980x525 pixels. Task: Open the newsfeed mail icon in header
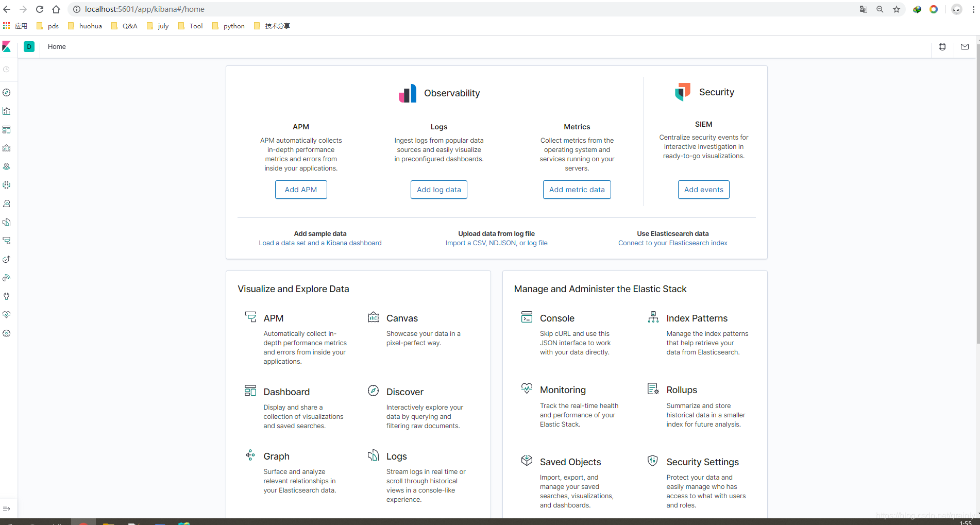[x=965, y=47]
